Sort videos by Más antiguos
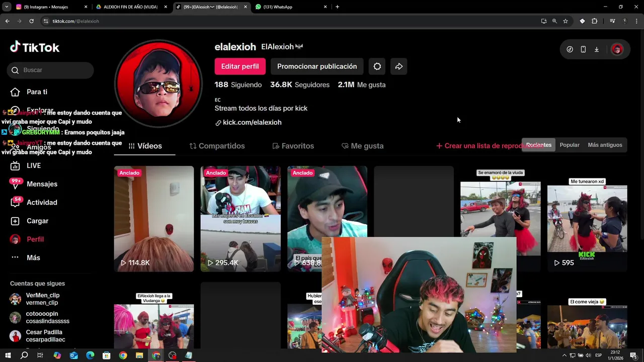The height and width of the screenshot is (362, 644). [x=605, y=145]
